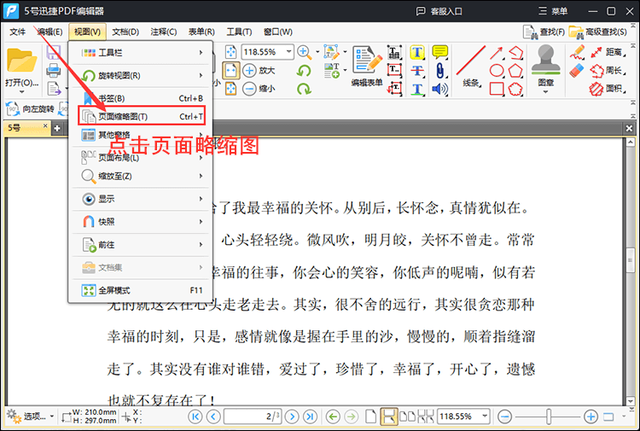Image resolution: width=640 pixels, height=431 pixels.
Task: Select the edit content tool icon
Action: 331,52
